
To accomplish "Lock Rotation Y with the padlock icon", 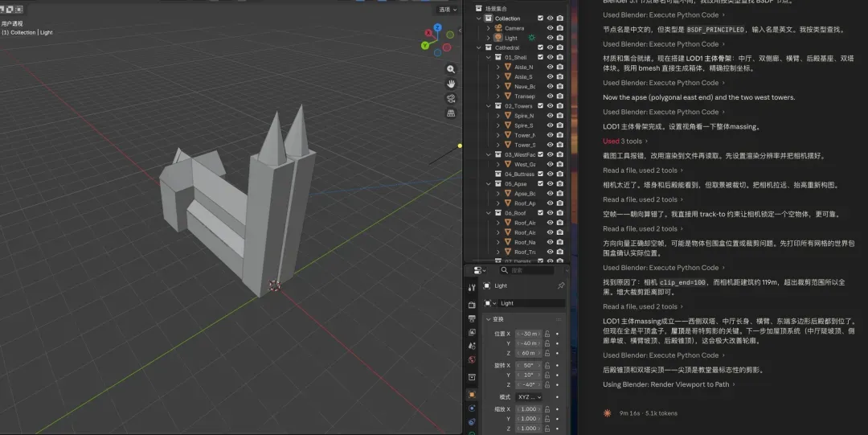I will click(547, 375).
